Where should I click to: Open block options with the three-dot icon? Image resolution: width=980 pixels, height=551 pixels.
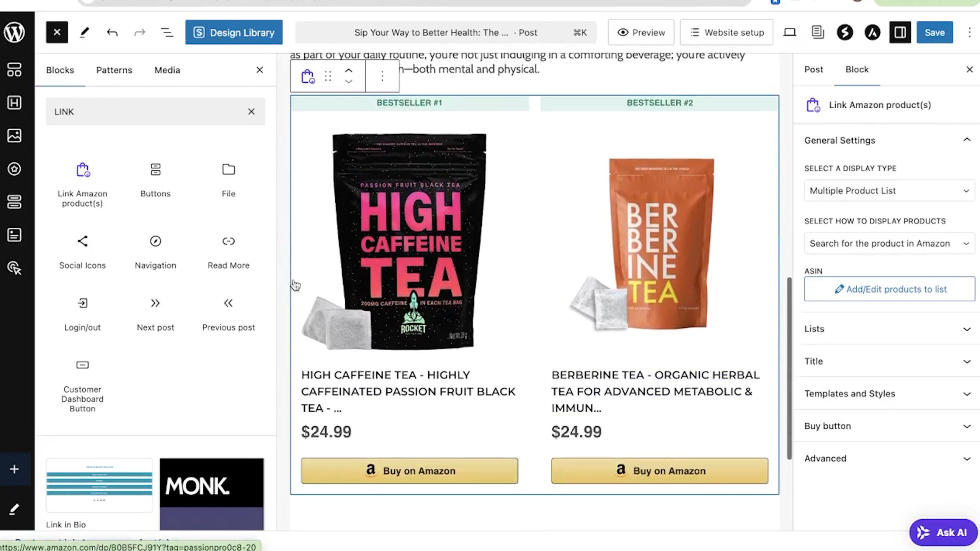(382, 76)
